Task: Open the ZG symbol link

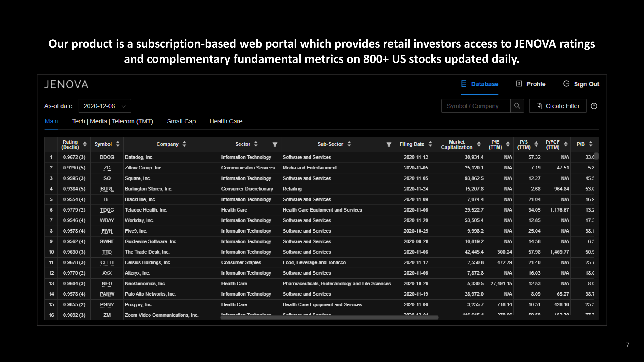Action: tap(107, 168)
